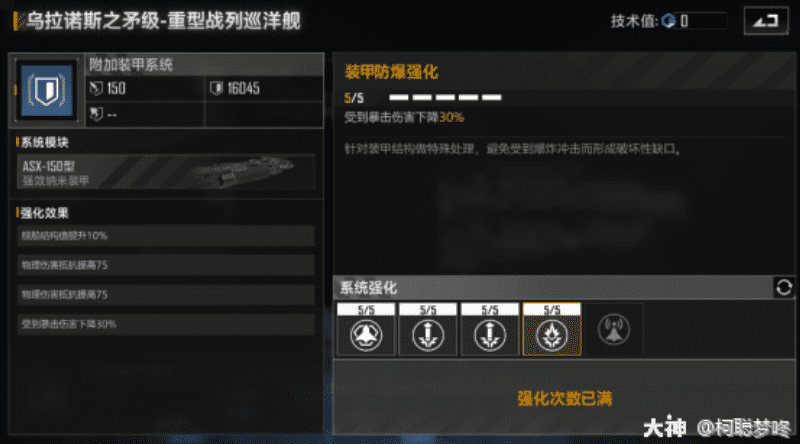Viewport: 800px width, 444px height.
Task: Click the first 物理伤害抵抗提高75 row
Action: 166,265
